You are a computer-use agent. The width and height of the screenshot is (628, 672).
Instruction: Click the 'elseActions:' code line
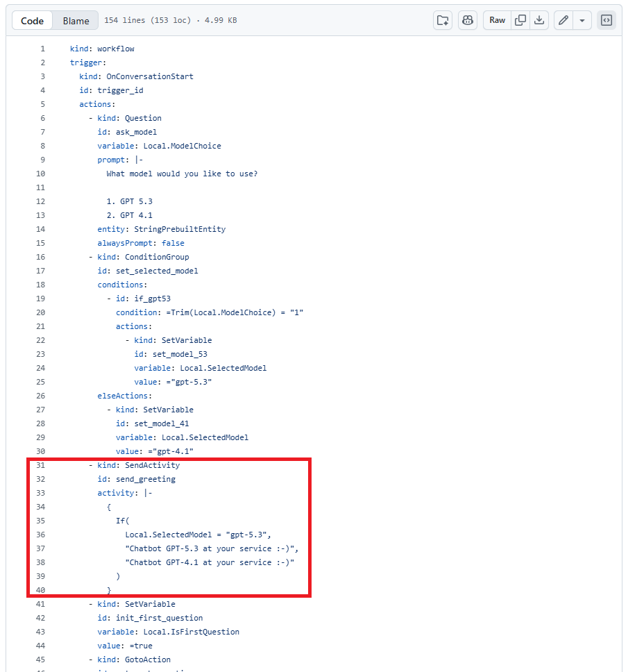[124, 396]
